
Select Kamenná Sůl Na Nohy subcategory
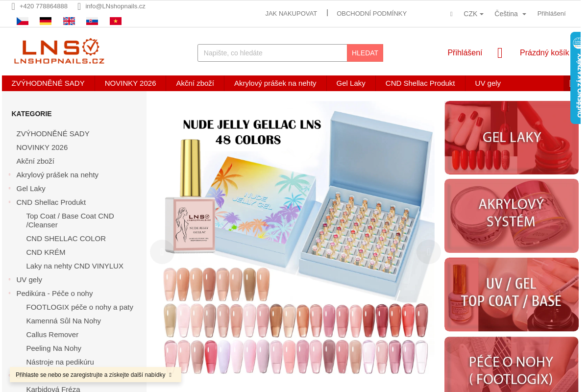coord(64,321)
